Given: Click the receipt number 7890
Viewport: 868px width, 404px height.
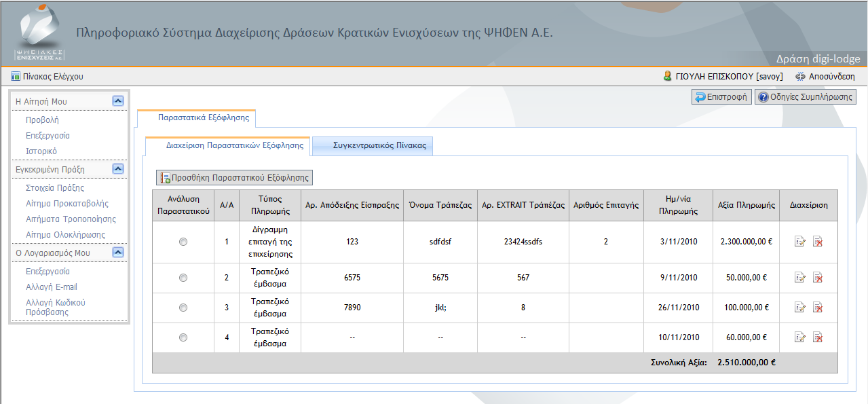Looking at the screenshot, I should [x=352, y=308].
